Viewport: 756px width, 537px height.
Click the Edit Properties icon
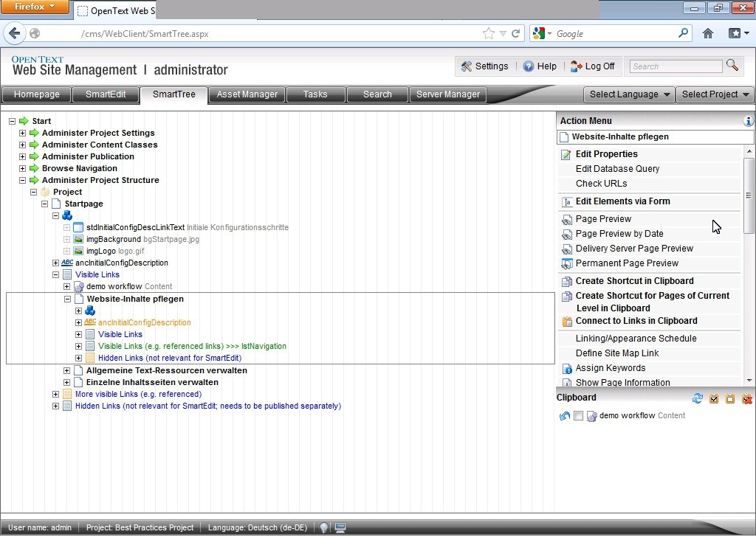[x=566, y=155]
